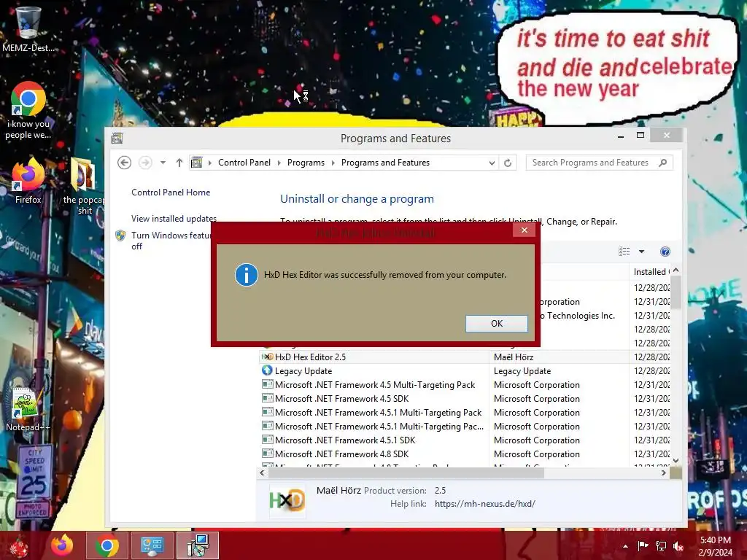The width and height of the screenshot is (747, 560).
Task: Click the Legacy Update row icon
Action: click(x=267, y=370)
